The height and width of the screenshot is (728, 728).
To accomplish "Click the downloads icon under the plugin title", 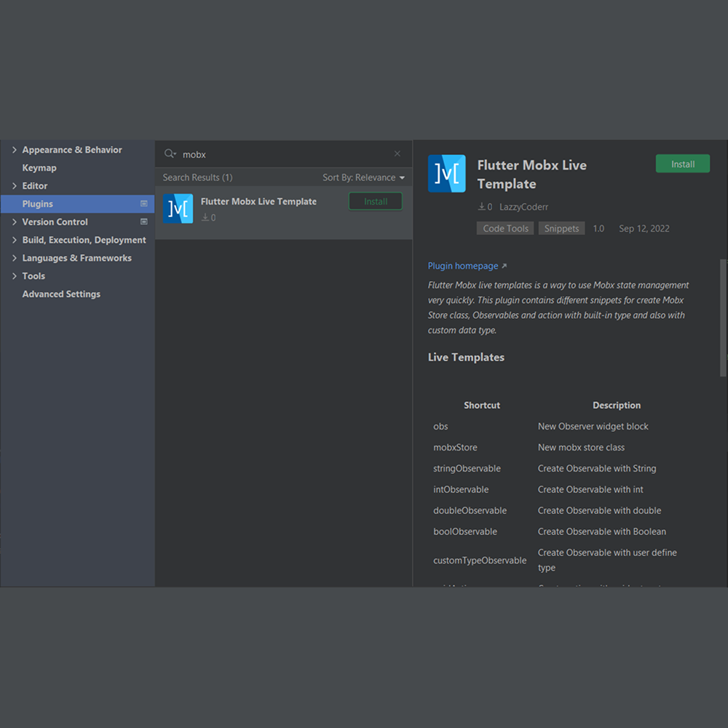I will 482,207.
